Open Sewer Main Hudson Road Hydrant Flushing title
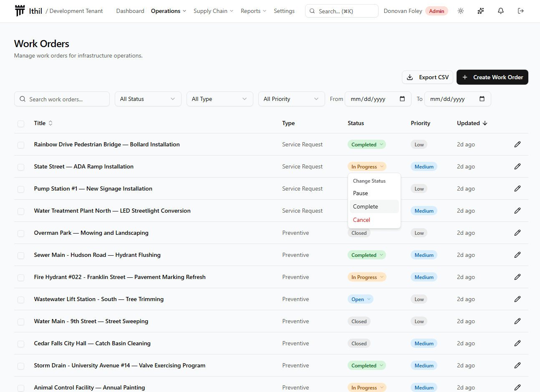The width and height of the screenshot is (540, 392). [x=97, y=255]
